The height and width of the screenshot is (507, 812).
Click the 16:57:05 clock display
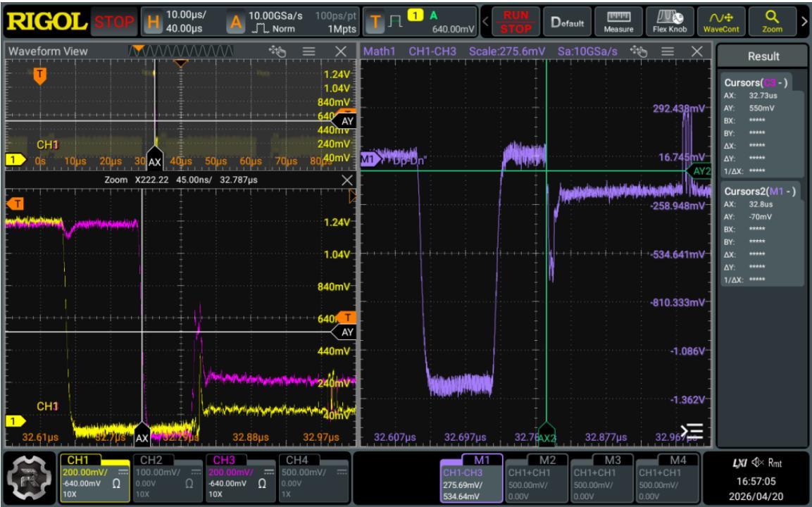tap(756, 481)
